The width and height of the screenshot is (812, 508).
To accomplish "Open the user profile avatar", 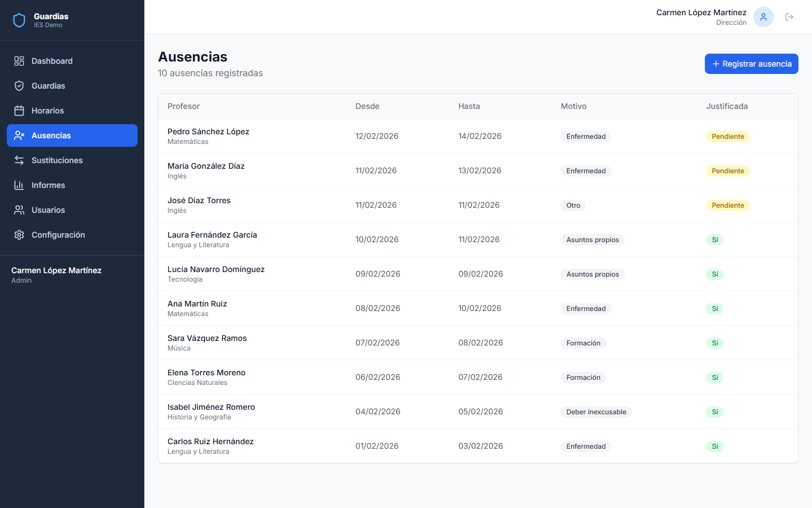I will tap(764, 17).
